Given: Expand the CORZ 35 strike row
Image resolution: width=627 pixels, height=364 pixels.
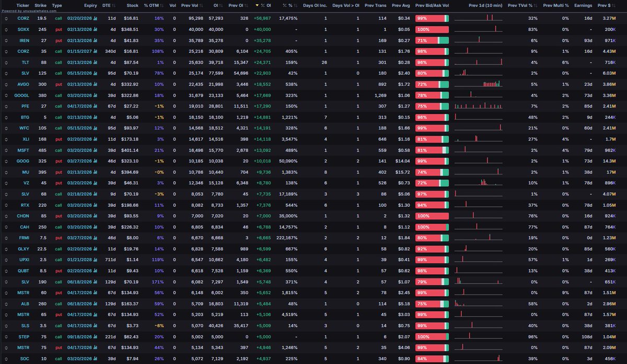Looking at the screenshot, I should coord(6,51).
